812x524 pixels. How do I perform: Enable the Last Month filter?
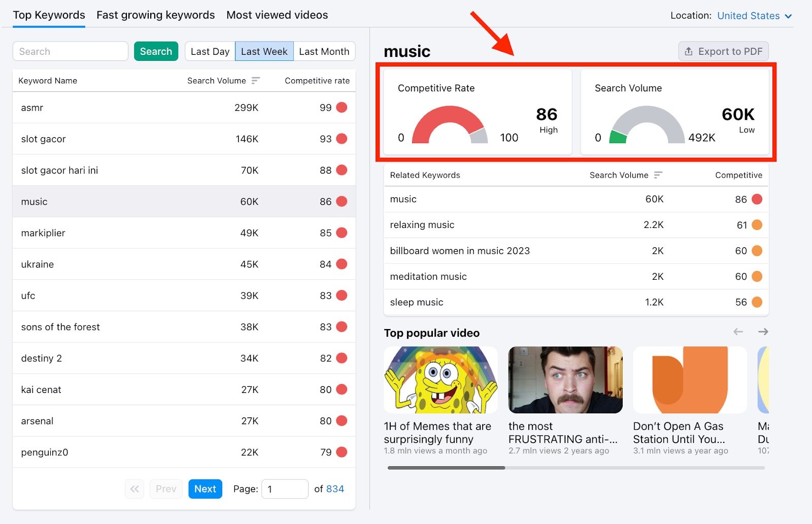pos(324,51)
